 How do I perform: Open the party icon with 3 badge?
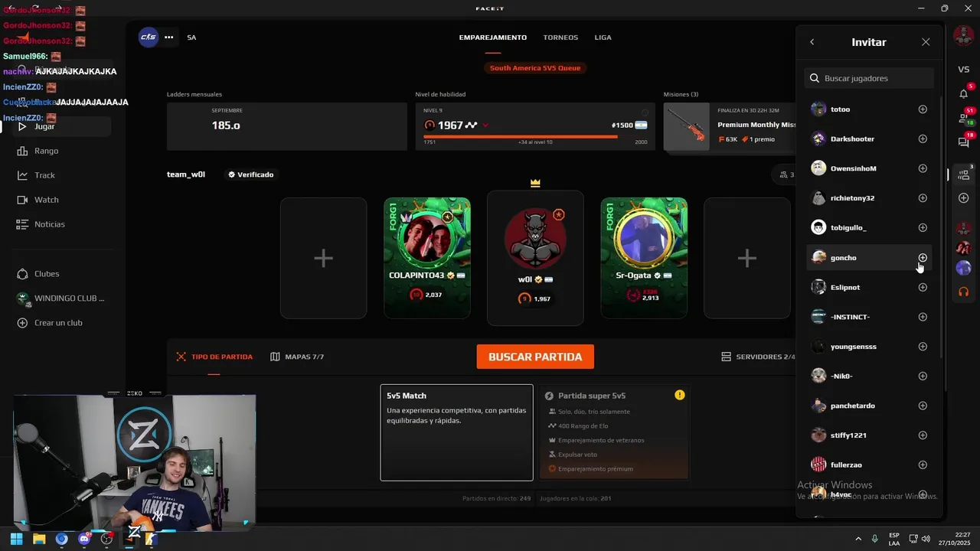(964, 174)
